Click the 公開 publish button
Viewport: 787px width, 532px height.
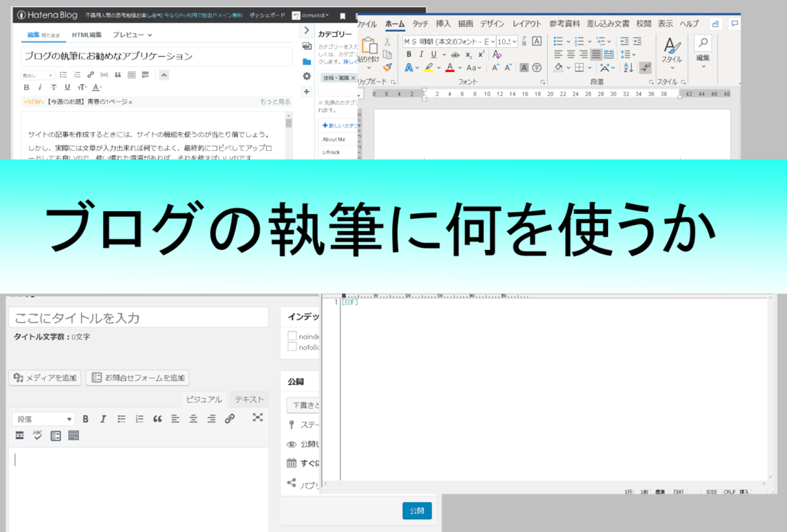tap(417, 510)
